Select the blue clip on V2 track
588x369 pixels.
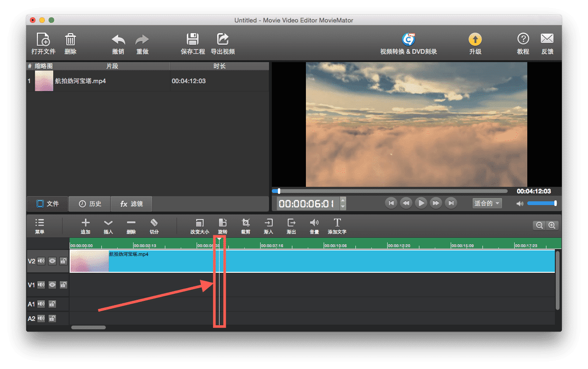312,261
